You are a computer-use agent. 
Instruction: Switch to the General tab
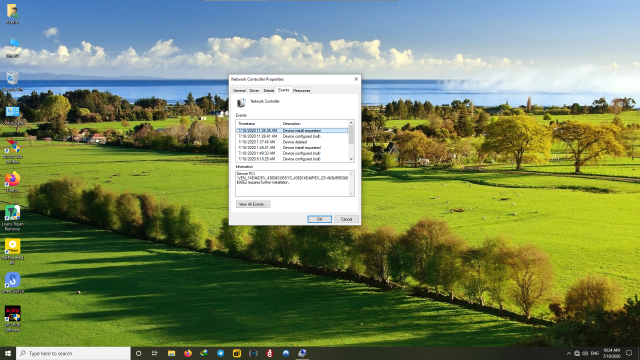point(239,91)
